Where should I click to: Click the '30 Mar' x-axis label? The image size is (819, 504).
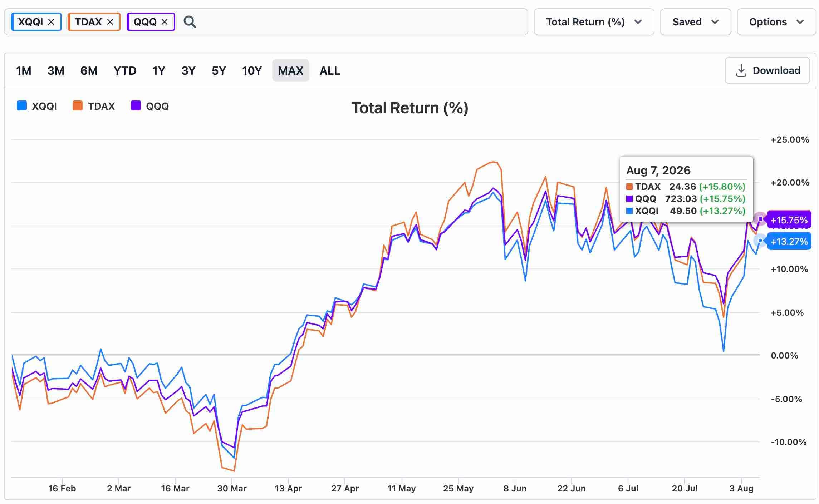point(232,488)
